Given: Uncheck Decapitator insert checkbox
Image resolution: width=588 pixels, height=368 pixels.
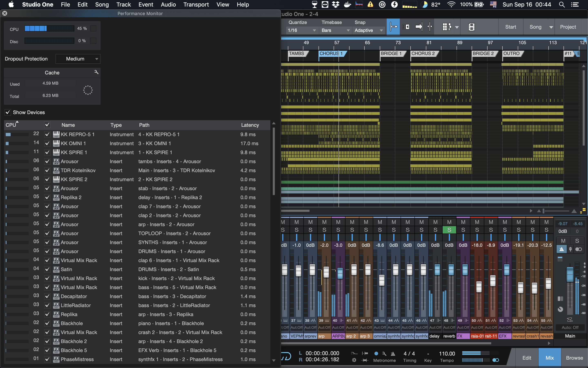Looking at the screenshot, I should (x=47, y=296).
